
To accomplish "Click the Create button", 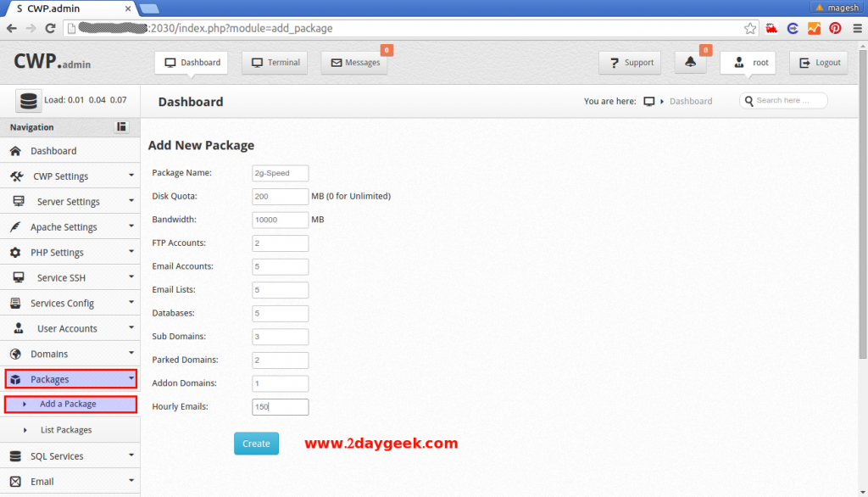I will [x=256, y=443].
